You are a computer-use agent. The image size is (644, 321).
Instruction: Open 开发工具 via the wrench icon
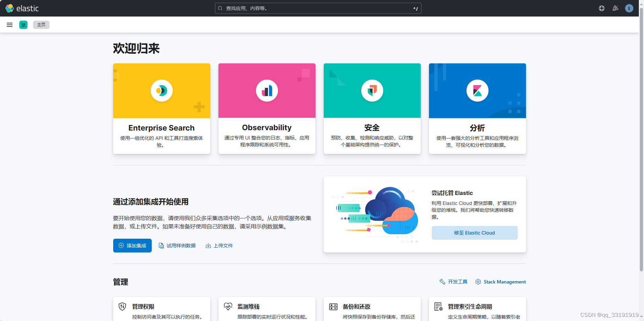[x=442, y=282]
